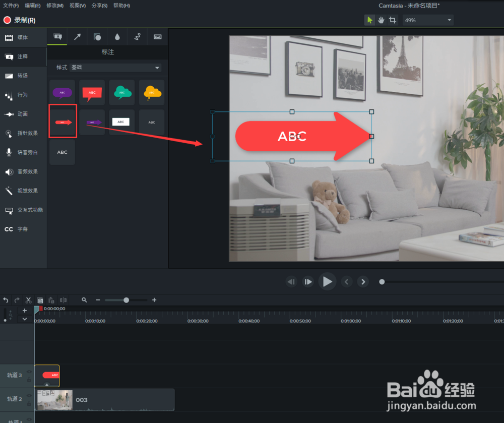Viewport: 504px width, 423px height.
Task: Open jingyan.baidu.com link watermark
Action: (431, 406)
